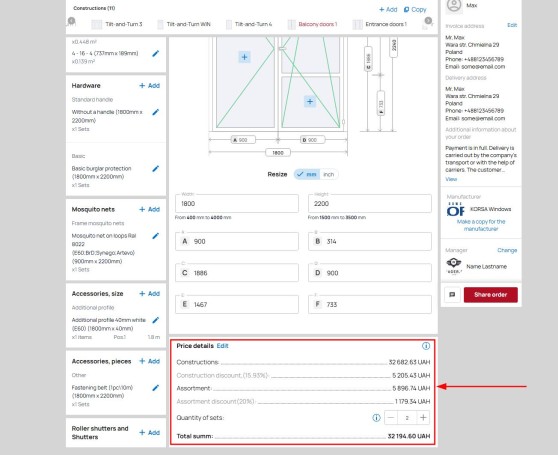Click plus icon in lower right pane
558x455 pixels.
(x=310, y=101)
